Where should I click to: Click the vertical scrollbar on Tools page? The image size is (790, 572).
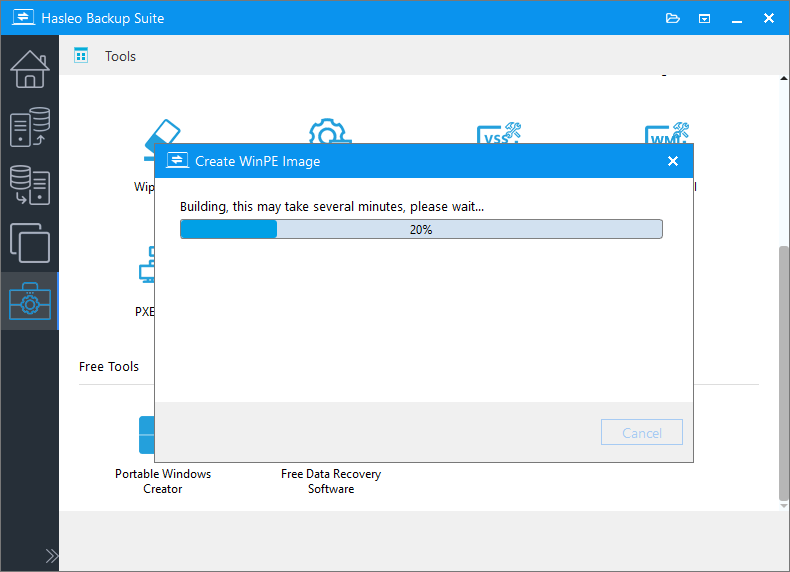(783, 370)
